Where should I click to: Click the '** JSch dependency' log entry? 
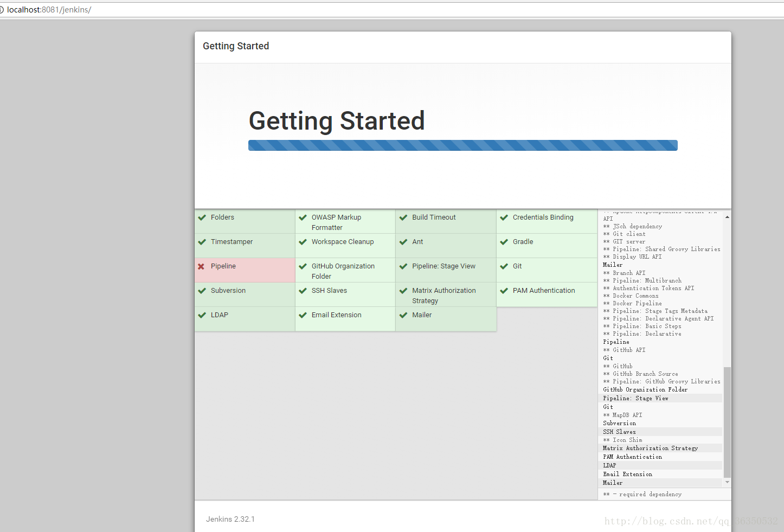tap(633, 227)
